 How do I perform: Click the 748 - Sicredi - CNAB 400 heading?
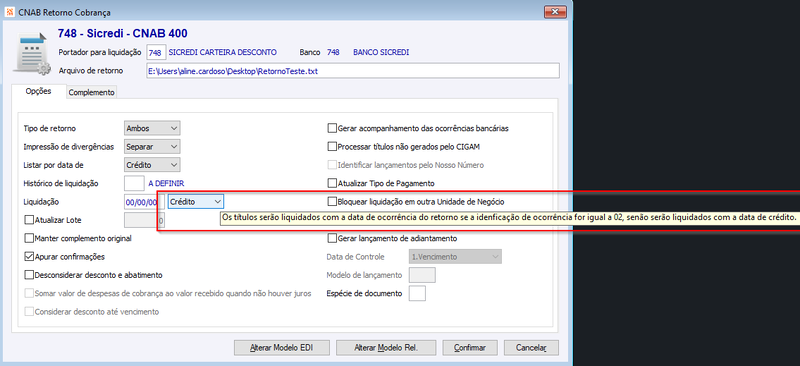(x=122, y=34)
